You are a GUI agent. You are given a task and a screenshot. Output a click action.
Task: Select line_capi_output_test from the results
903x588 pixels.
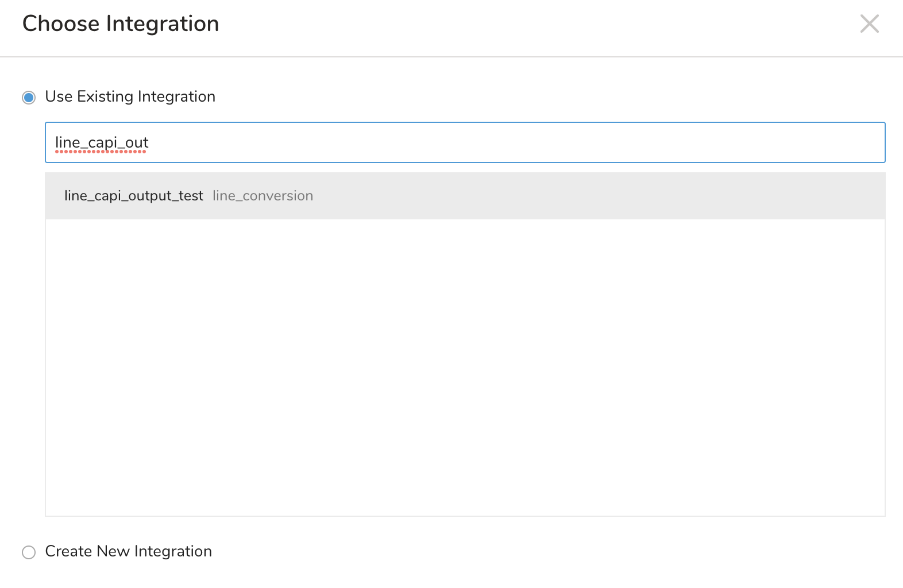(133, 196)
